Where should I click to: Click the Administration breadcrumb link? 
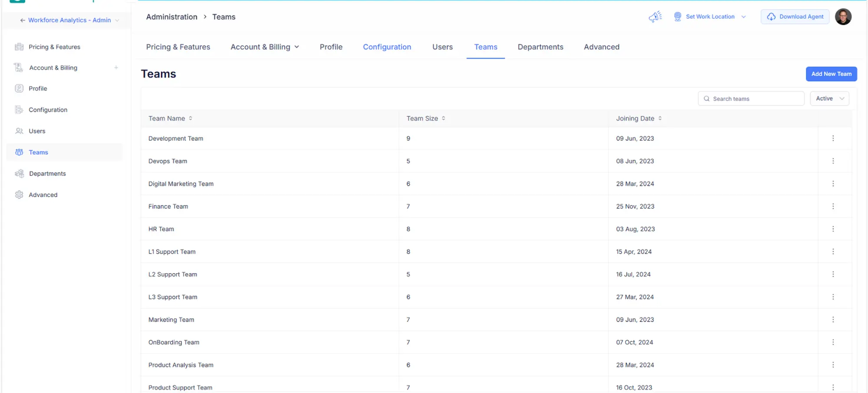point(171,17)
